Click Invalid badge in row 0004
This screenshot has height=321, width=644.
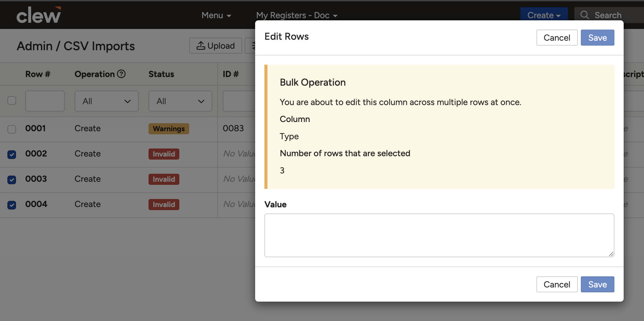point(164,205)
